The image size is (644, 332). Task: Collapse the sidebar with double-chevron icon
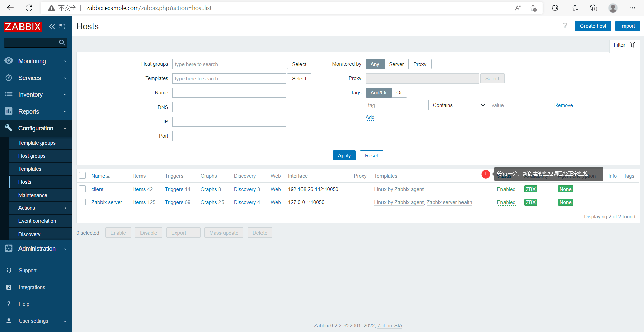pos(52,27)
